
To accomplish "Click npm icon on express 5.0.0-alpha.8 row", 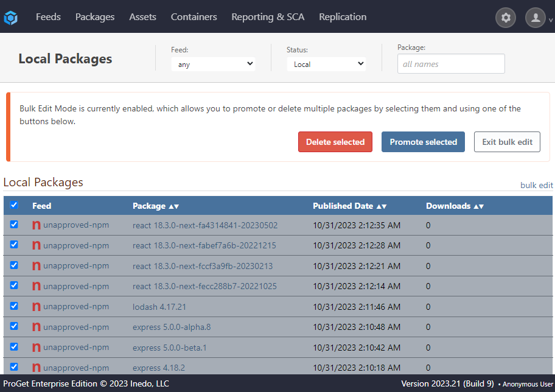I will (x=37, y=327).
